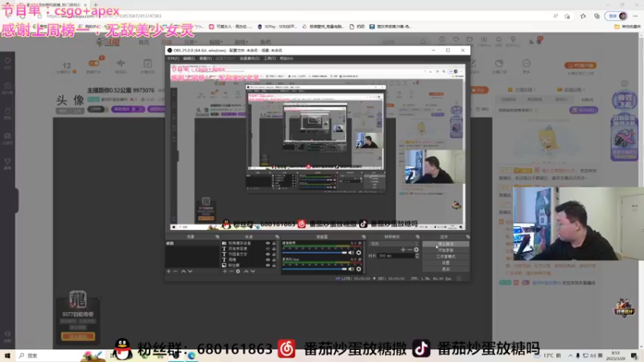Image resolution: width=644 pixels, height=362 pixels.
Task: Move the scene down with the arrow
Action: pos(190,271)
